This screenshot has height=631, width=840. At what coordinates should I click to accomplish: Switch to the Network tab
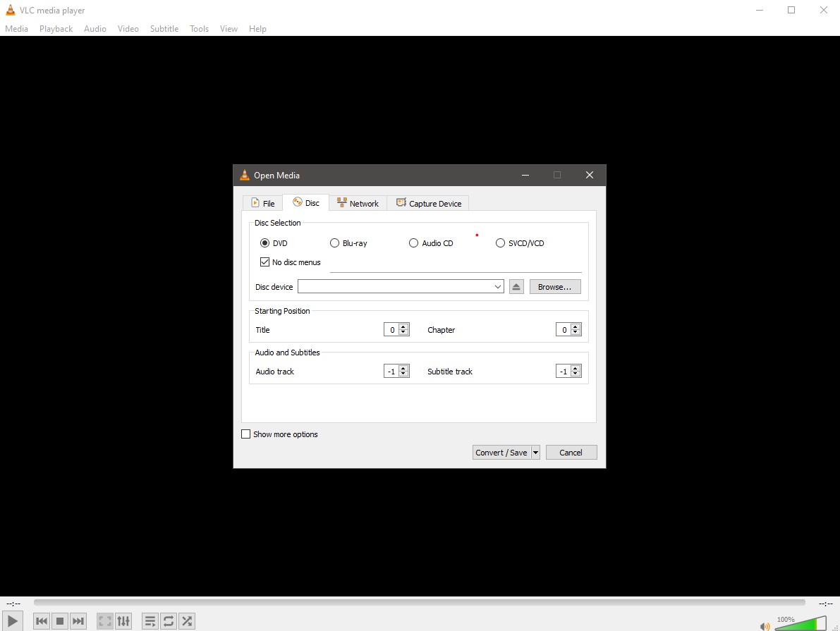[358, 202]
